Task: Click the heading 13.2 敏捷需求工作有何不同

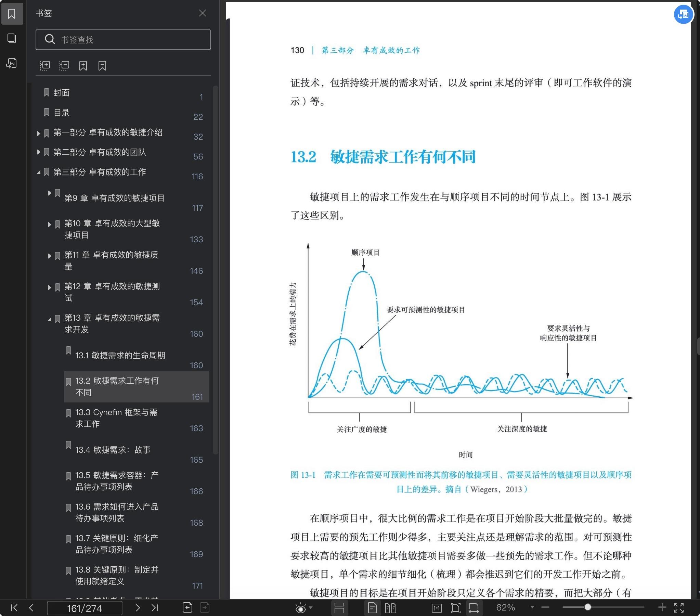Action: (383, 157)
